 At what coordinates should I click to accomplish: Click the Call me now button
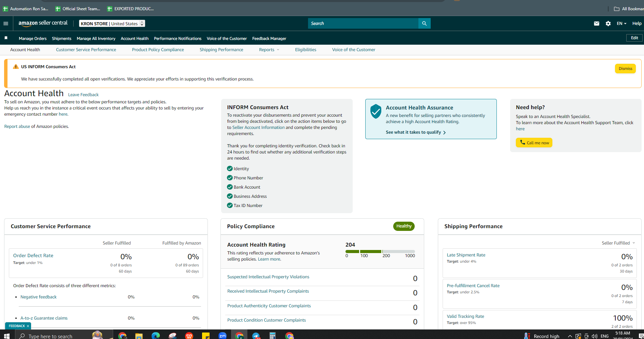[x=534, y=143]
